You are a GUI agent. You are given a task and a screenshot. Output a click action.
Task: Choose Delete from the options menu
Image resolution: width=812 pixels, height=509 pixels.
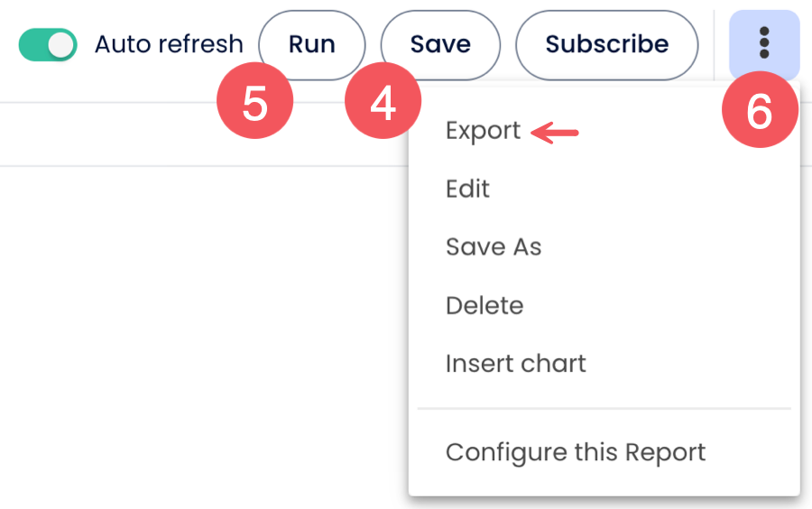tap(484, 305)
